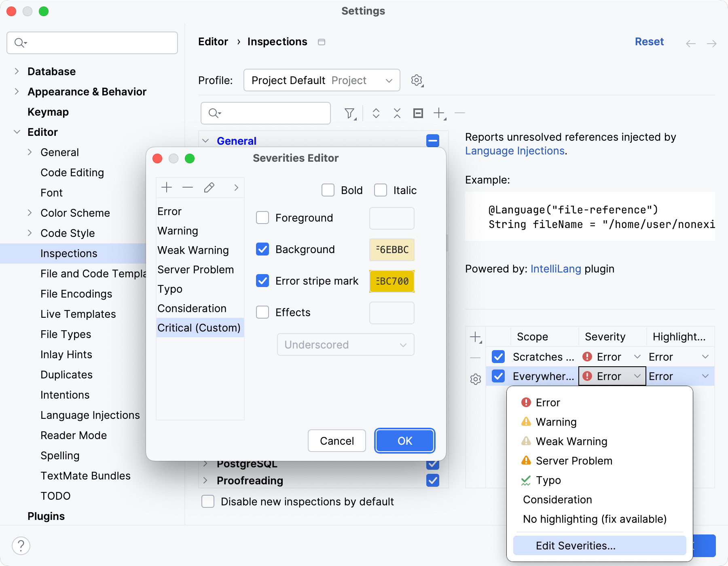Screen dimensions: 728x566
Task: Click the filter inspections funnel icon
Action: tap(350, 114)
